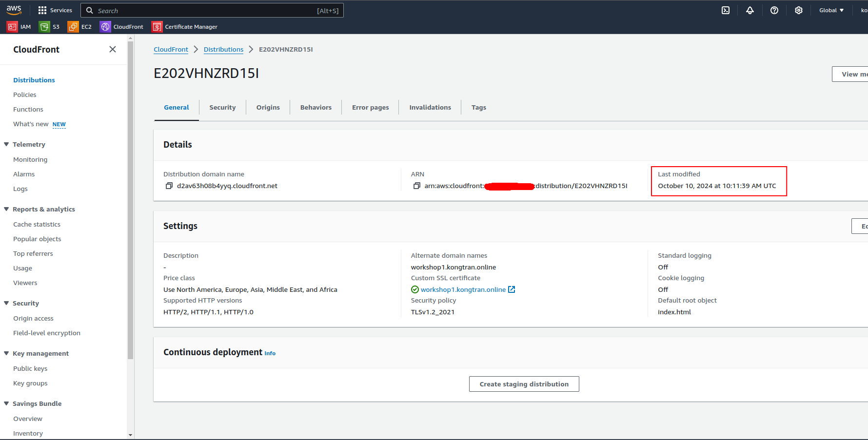The height and width of the screenshot is (440, 868).
Task: Open Policies in sidebar
Action: [x=25, y=95]
